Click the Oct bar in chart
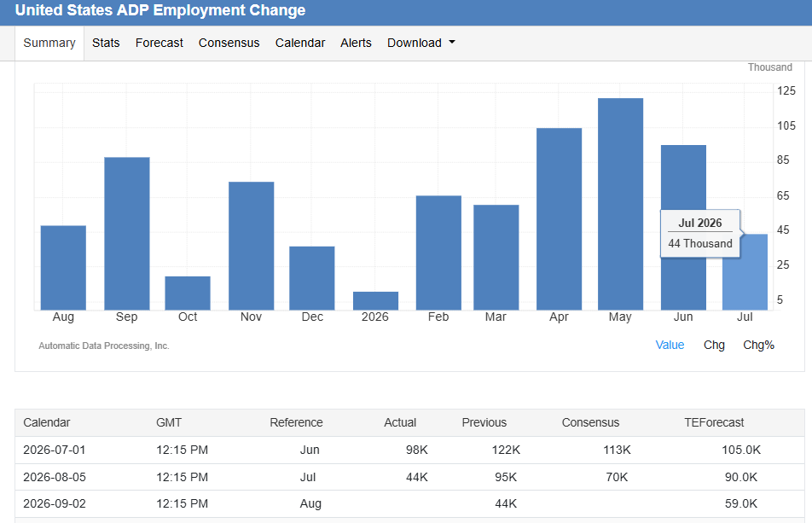This screenshot has width=812, height=523. tap(188, 293)
